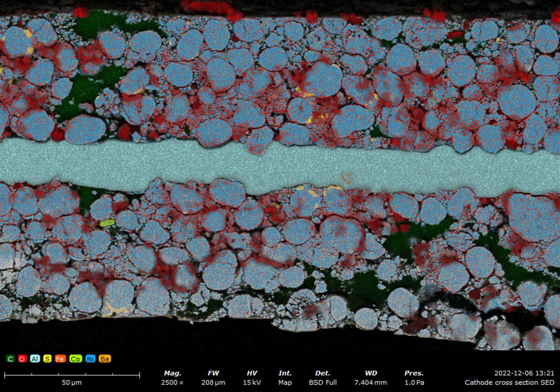
Task: Click the Mag. header label
Action: pyautogui.click(x=172, y=373)
